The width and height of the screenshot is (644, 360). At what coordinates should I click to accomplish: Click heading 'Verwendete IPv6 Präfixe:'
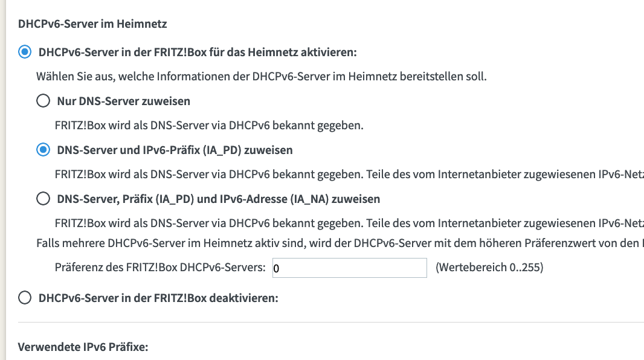point(83,347)
